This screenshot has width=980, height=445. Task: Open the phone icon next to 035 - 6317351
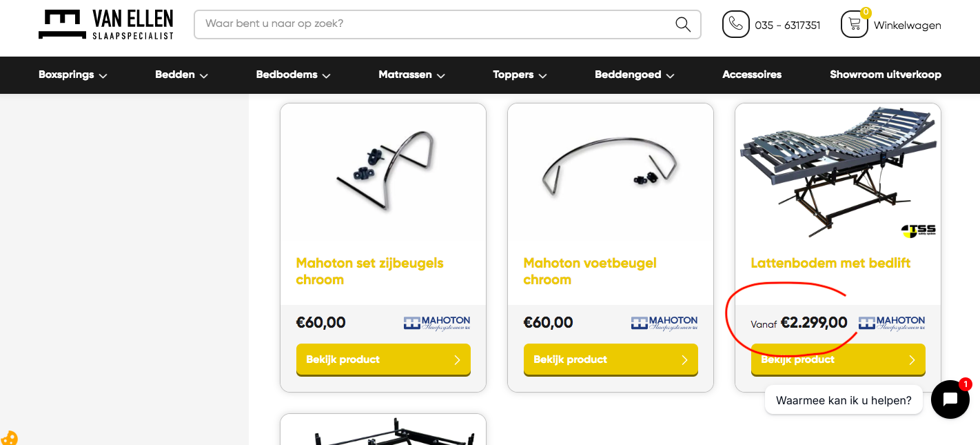735,24
